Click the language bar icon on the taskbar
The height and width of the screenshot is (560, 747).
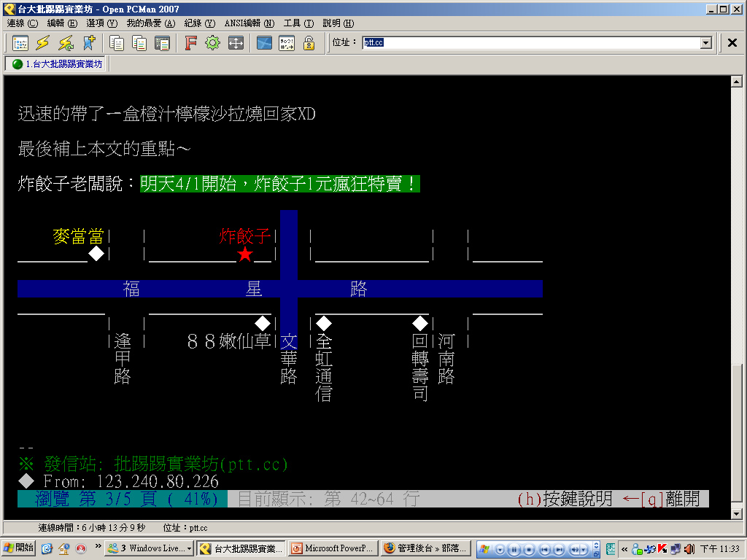pos(611,549)
